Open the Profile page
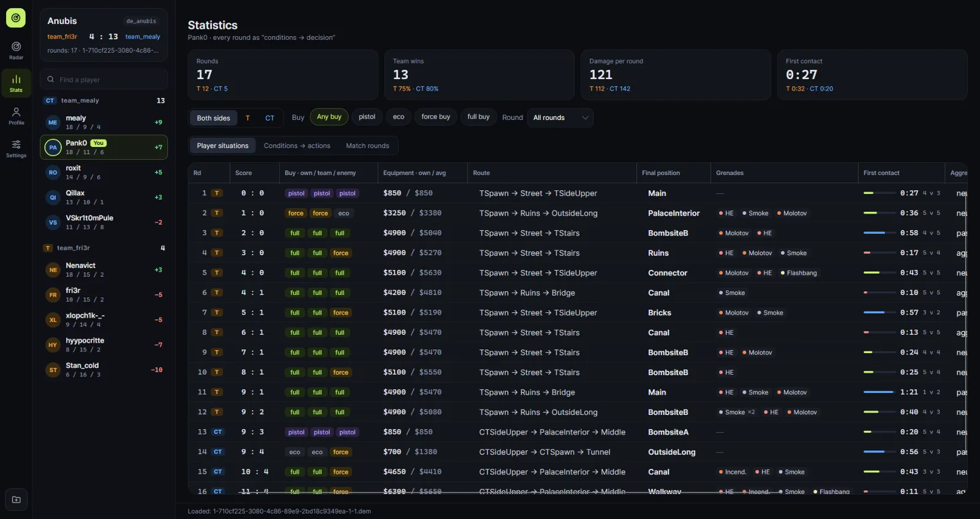Image resolution: width=980 pixels, height=519 pixels. pos(17,116)
